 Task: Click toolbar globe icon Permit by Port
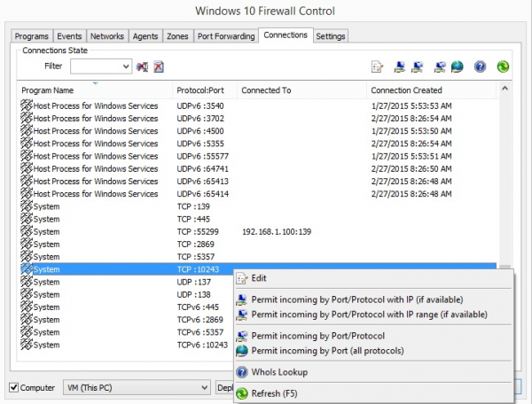click(x=457, y=66)
